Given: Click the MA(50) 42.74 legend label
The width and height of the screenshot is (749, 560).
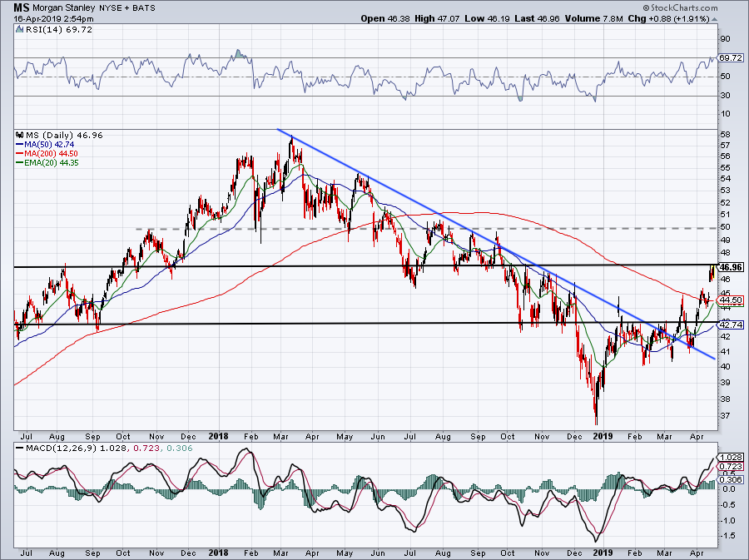Looking at the screenshot, I should (49, 145).
